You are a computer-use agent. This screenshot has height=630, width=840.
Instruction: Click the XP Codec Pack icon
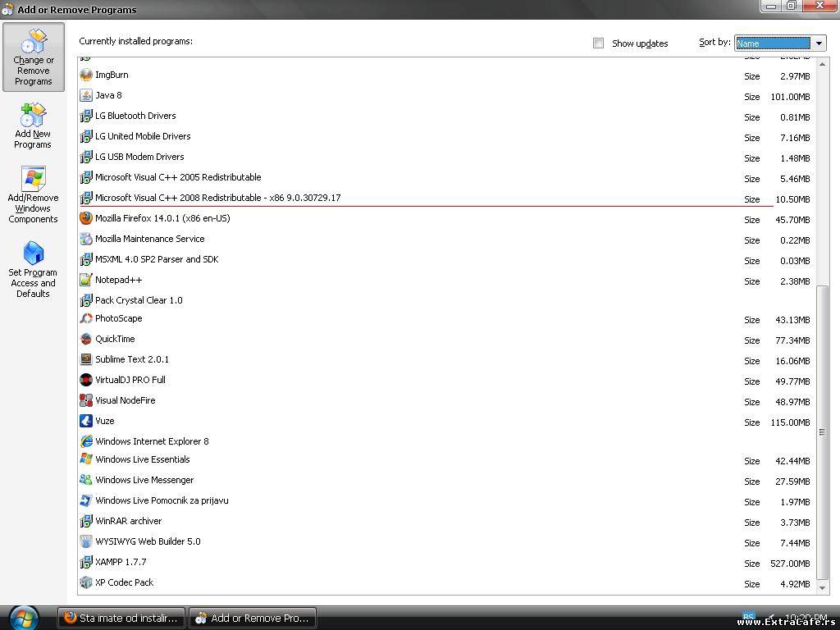[85, 582]
